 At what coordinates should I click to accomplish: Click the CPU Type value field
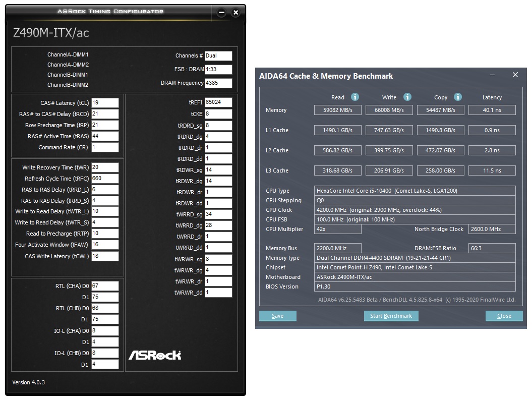[x=415, y=191]
